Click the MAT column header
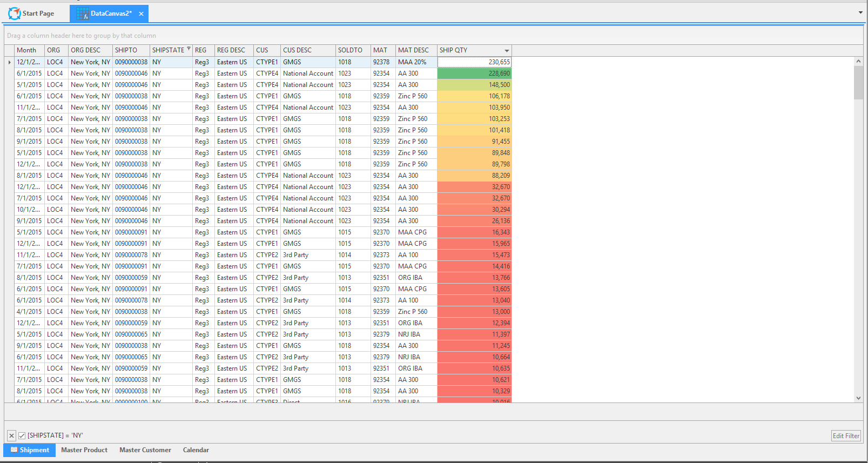Screen dimensions: 868x463 coord(383,50)
